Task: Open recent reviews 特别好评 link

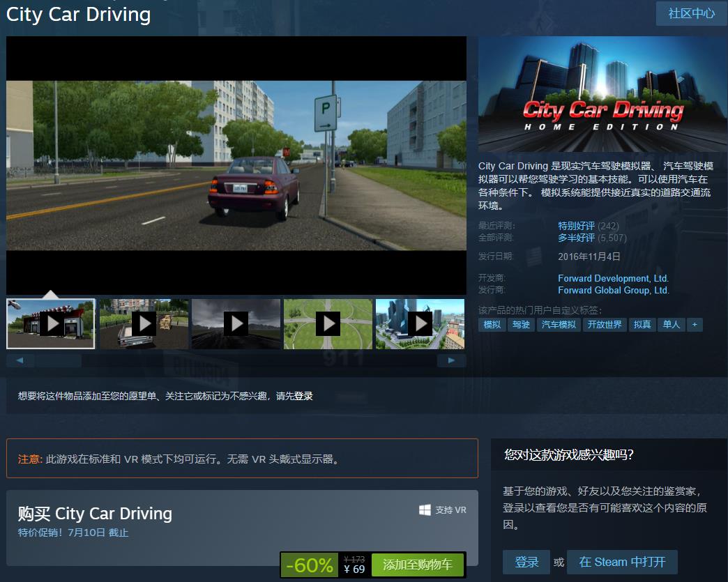Action: tap(576, 226)
